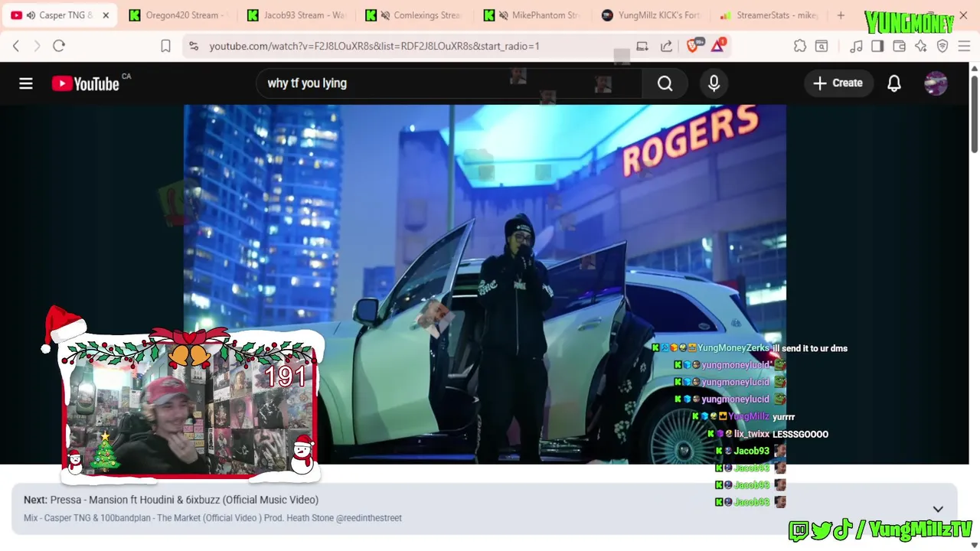Screen dimensions: 980x551
Task: Bookmark this page with the bookmark icon
Action: tap(165, 46)
